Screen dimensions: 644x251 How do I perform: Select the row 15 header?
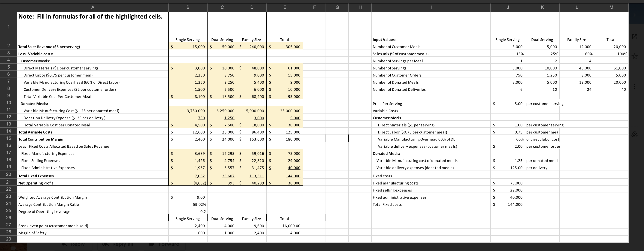point(8,138)
